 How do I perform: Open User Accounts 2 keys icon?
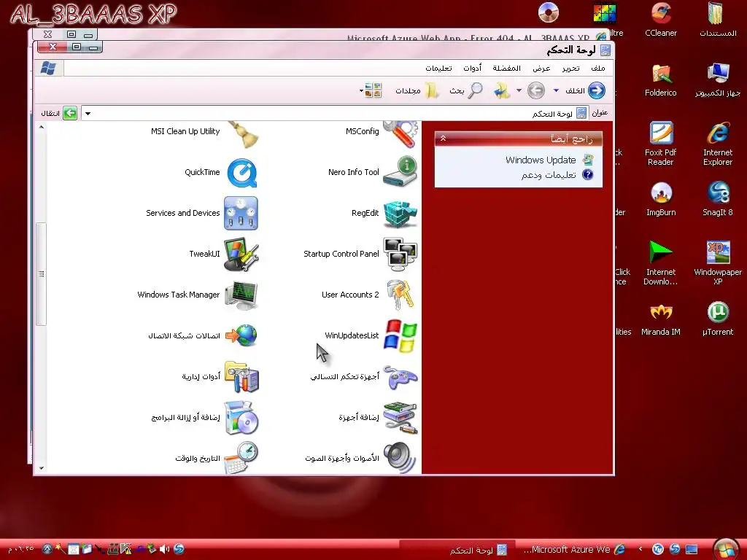click(x=400, y=295)
